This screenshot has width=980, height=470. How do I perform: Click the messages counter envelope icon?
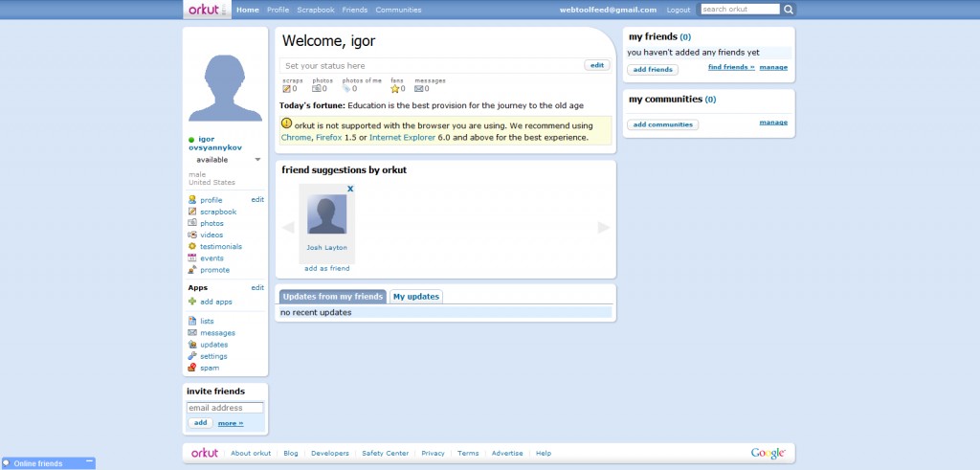click(419, 89)
